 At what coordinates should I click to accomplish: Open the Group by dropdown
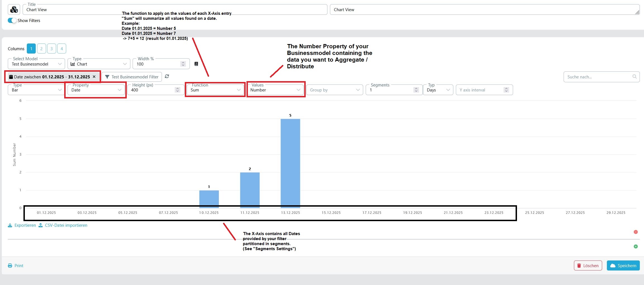334,90
